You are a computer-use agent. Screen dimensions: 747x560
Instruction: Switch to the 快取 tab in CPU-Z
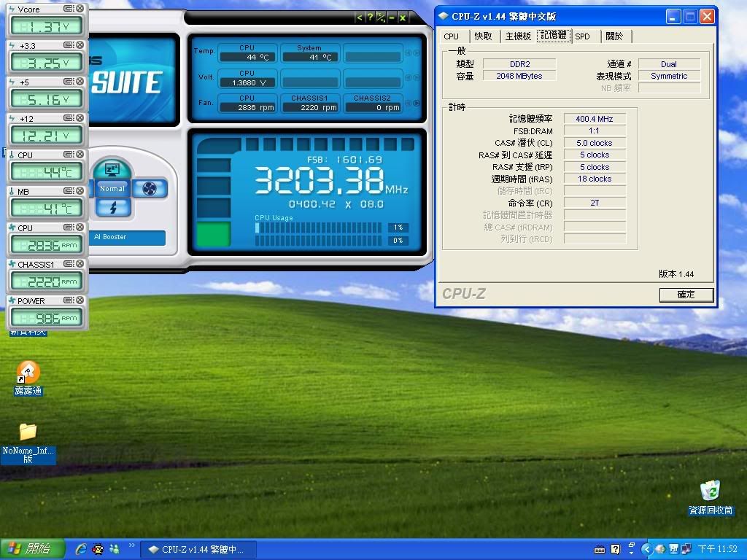[x=483, y=36]
